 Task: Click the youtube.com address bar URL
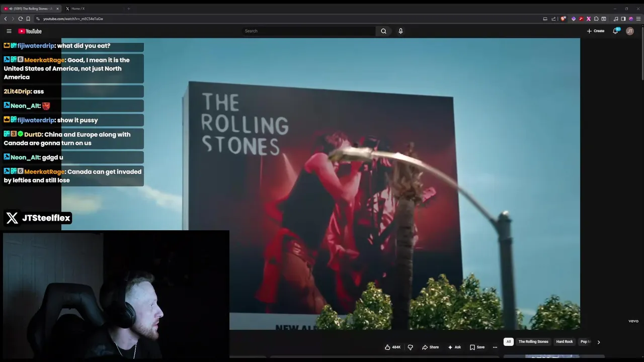tap(73, 19)
